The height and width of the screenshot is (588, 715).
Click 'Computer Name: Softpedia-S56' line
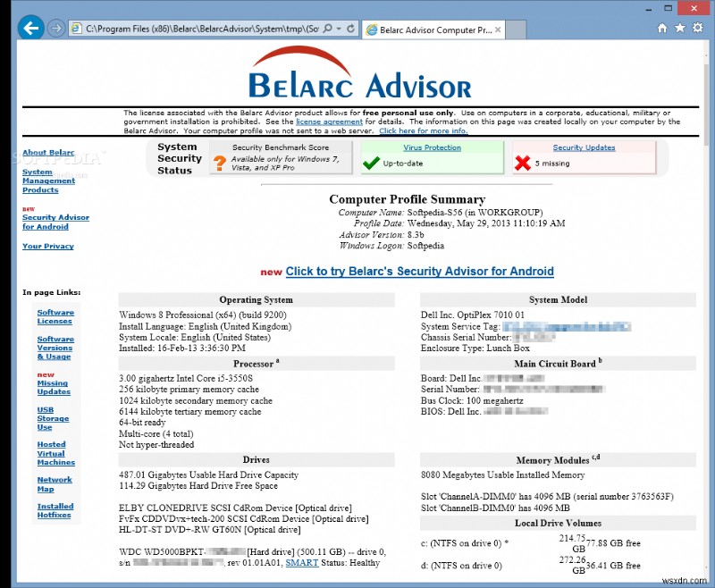(x=441, y=213)
